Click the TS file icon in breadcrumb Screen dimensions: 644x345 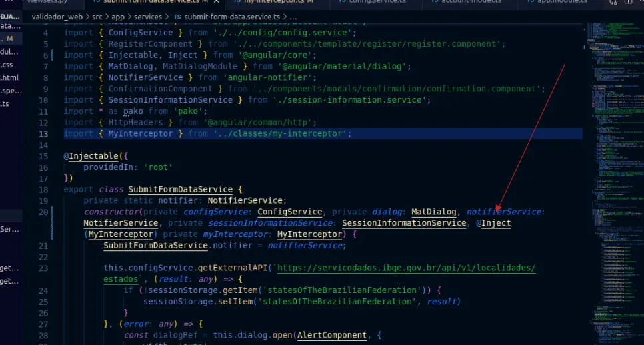pos(176,17)
